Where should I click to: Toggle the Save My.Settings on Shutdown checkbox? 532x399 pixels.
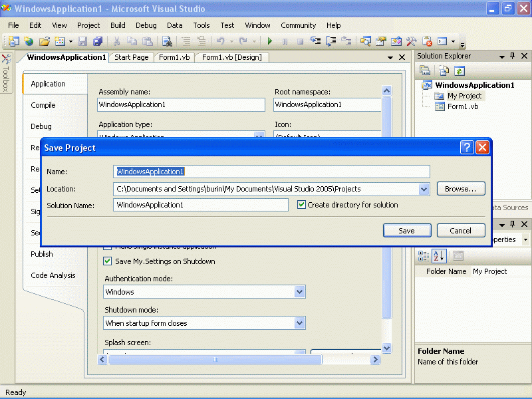coord(107,261)
